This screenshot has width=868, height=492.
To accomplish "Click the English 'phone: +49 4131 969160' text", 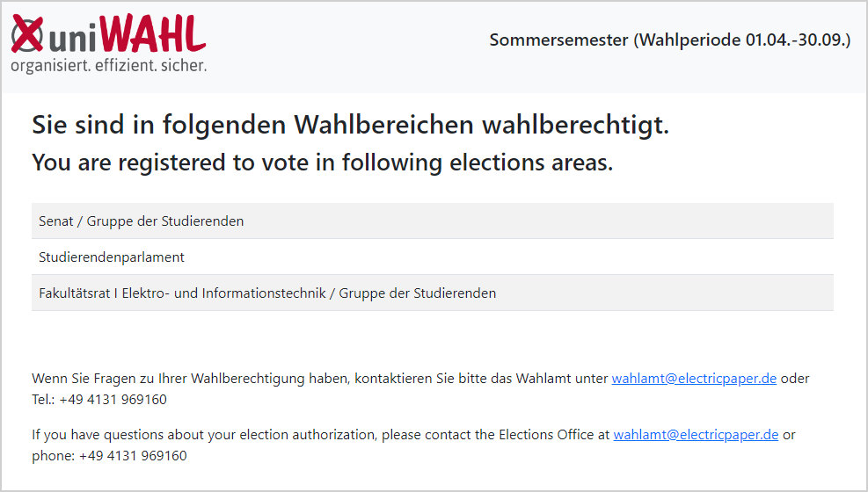I will click(109, 456).
